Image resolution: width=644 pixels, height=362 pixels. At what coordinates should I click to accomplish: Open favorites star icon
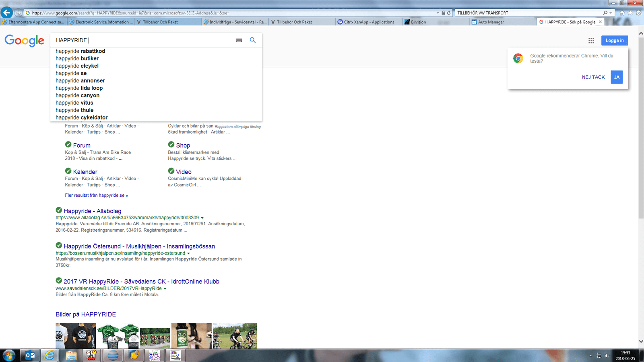click(630, 13)
